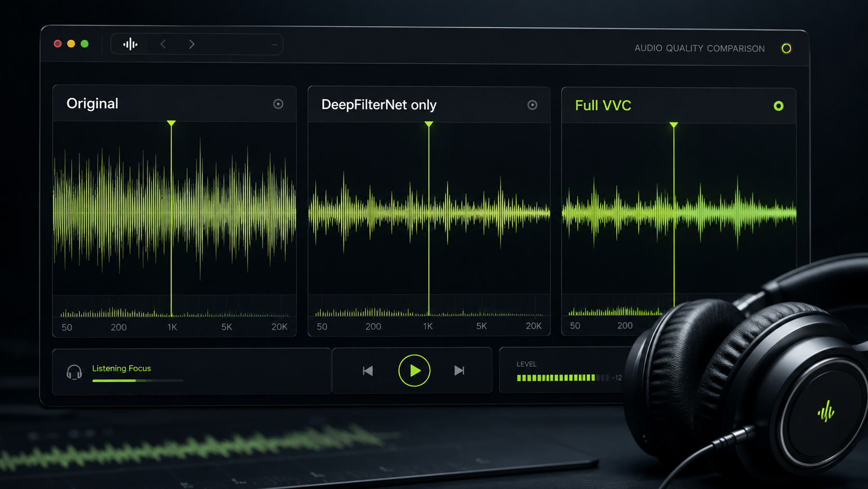Click 200 frequency label in Full VVC panel
The image size is (868, 489).
pyautogui.click(x=625, y=326)
